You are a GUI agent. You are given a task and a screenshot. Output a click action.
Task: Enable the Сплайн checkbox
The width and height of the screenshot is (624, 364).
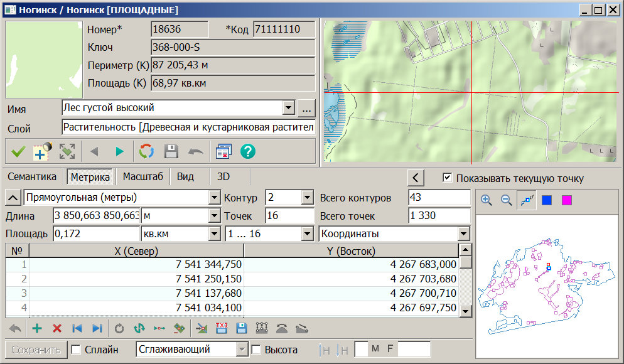pos(76,350)
